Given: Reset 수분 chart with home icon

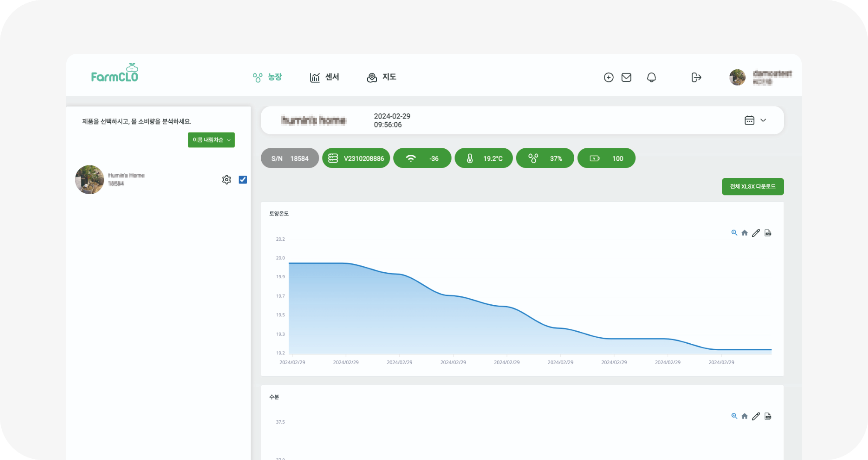Looking at the screenshot, I should point(744,416).
